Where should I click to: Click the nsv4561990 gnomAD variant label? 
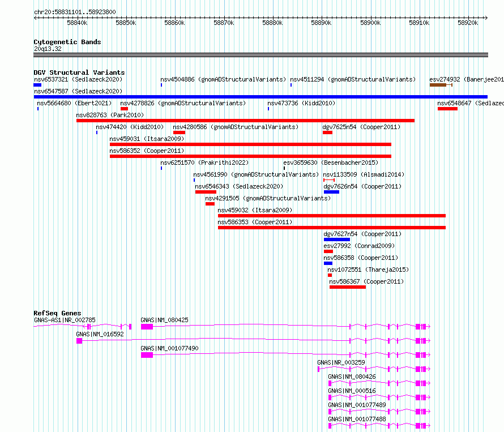tap(256, 174)
